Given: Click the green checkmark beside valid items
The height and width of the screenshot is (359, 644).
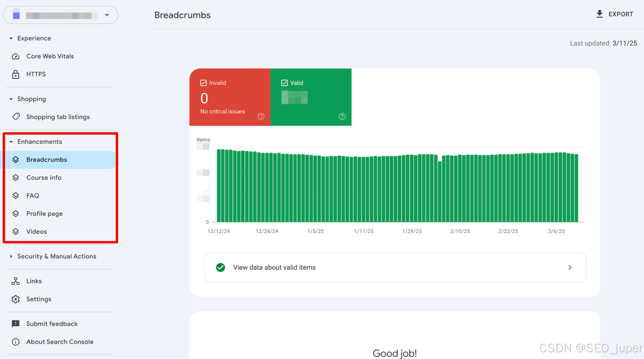Looking at the screenshot, I should [x=221, y=267].
